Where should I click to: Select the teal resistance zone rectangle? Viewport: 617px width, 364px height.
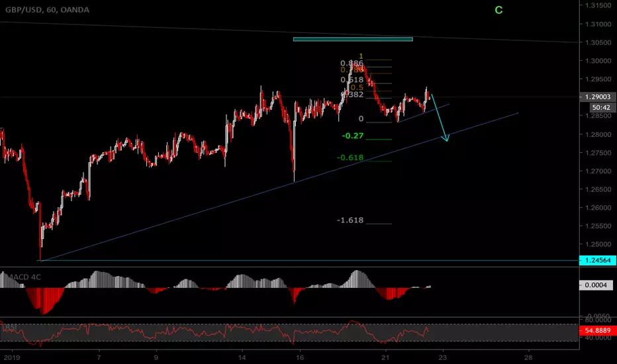[353, 39]
